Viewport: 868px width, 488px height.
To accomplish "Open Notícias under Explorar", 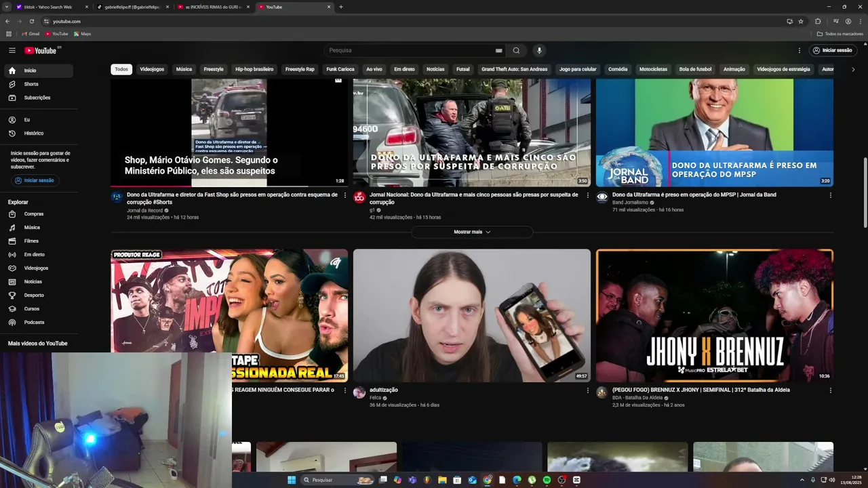I will [x=40, y=282].
